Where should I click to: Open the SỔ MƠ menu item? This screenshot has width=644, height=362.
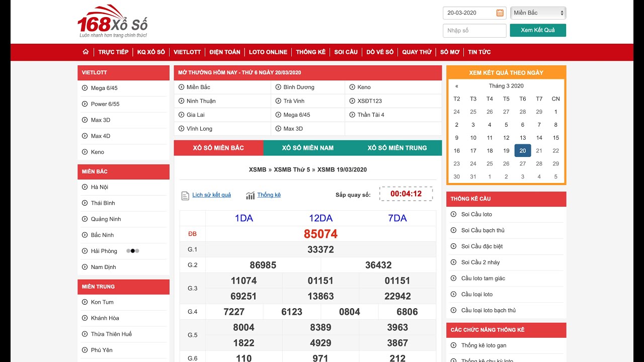pyautogui.click(x=450, y=52)
